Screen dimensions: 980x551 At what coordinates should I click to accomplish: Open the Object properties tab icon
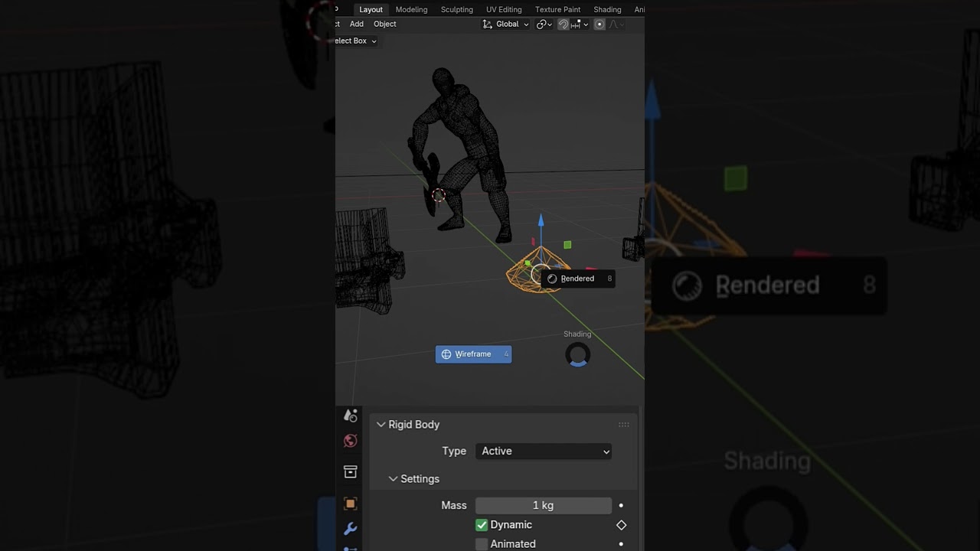pyautogui.click(x=351, y=504)
